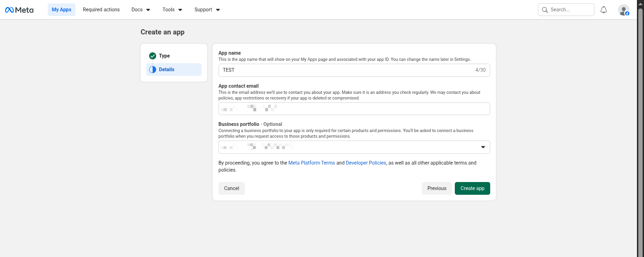
Task: Expand the Docs dropdown menu
Action: coord(141,10)
